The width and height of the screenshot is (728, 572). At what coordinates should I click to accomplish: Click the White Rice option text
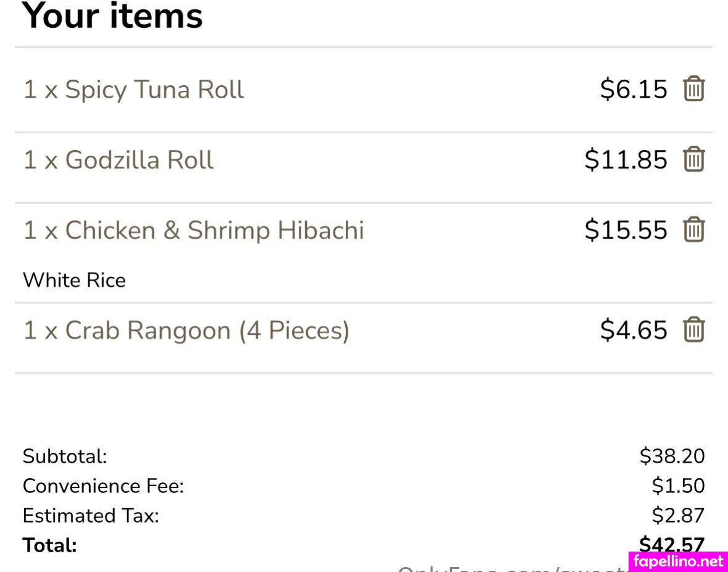[74, 280]
